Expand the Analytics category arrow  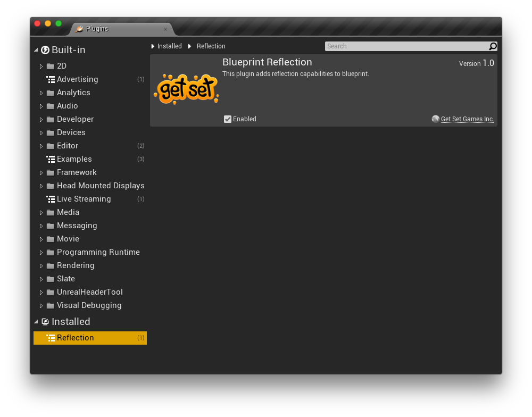41,93
